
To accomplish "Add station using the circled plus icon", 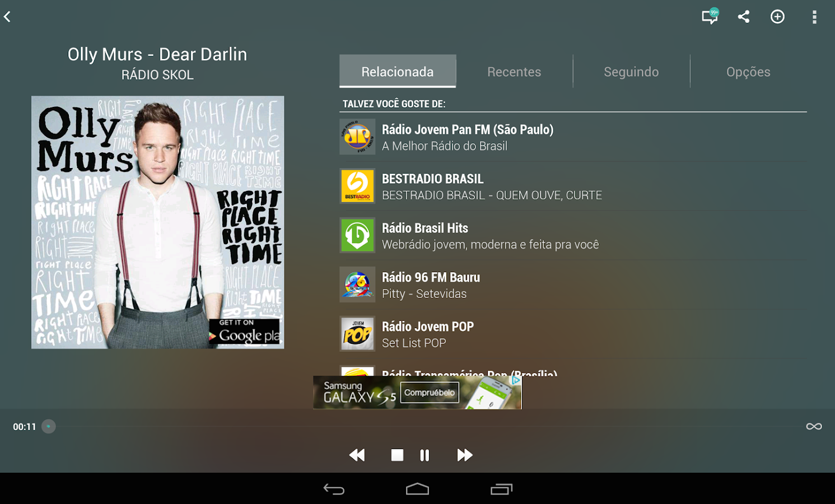I will [777, 17].
